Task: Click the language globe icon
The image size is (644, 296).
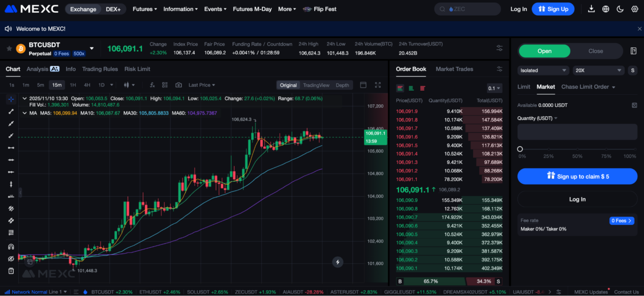Action: pyautogui.click(x=605, y=9)
